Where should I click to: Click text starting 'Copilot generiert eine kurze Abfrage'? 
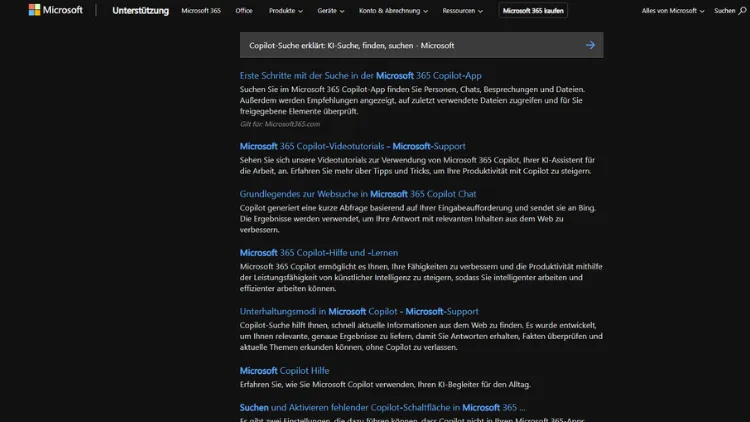tap(418, 219)
